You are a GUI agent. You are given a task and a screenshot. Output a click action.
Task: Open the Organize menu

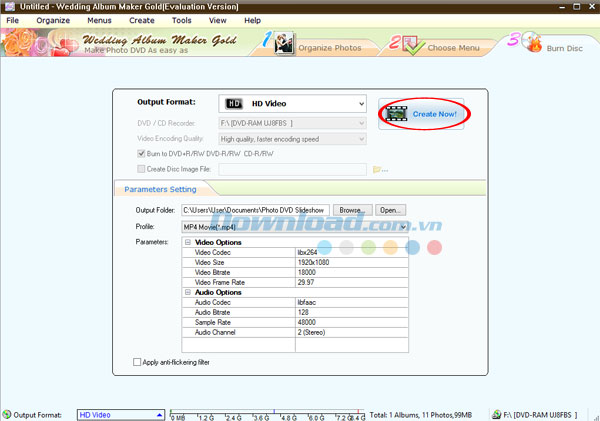coord(53,20)
